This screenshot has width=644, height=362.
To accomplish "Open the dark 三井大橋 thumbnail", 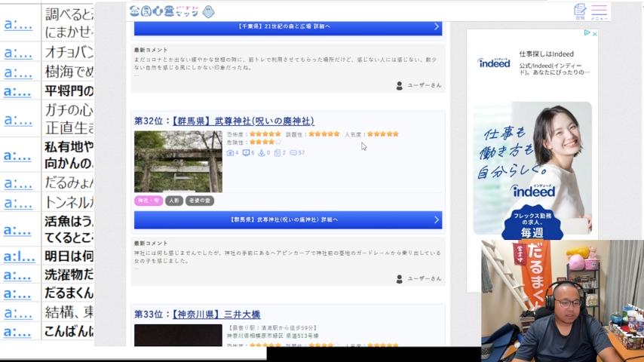I will [178, 335].
